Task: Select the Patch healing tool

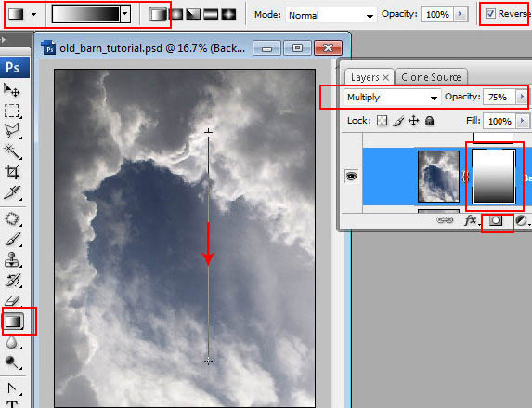Action: coord(12,219)
